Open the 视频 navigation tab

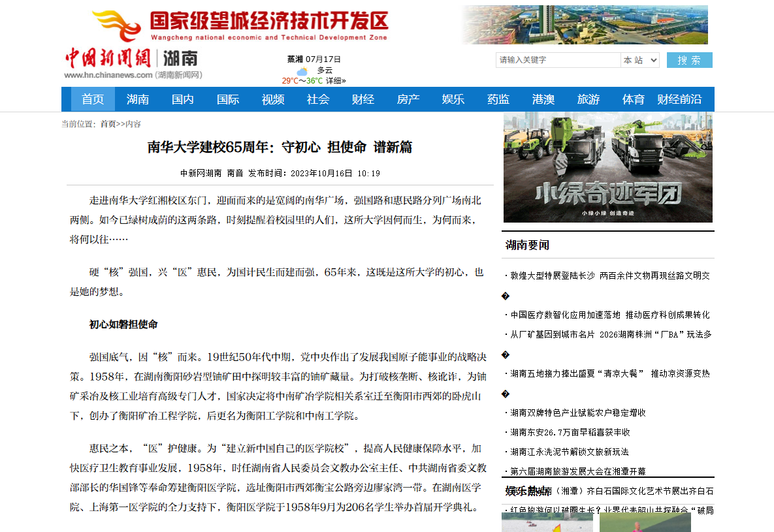coord(273,99)
